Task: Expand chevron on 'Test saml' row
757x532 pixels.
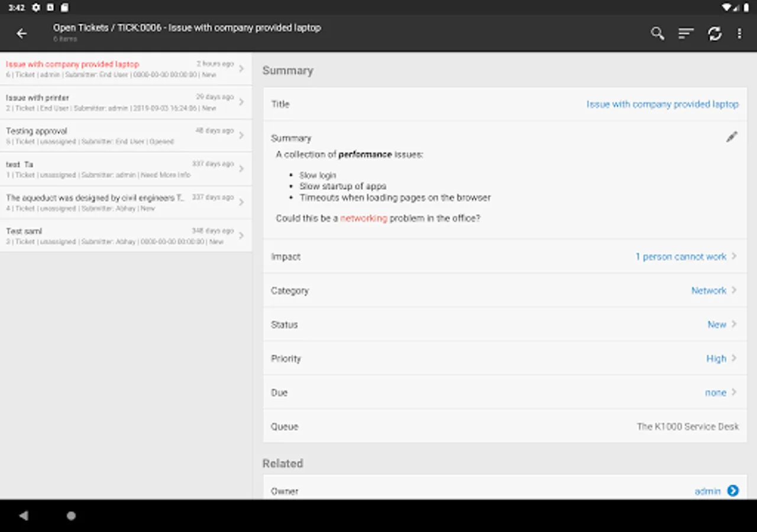Action: (241, 236)
